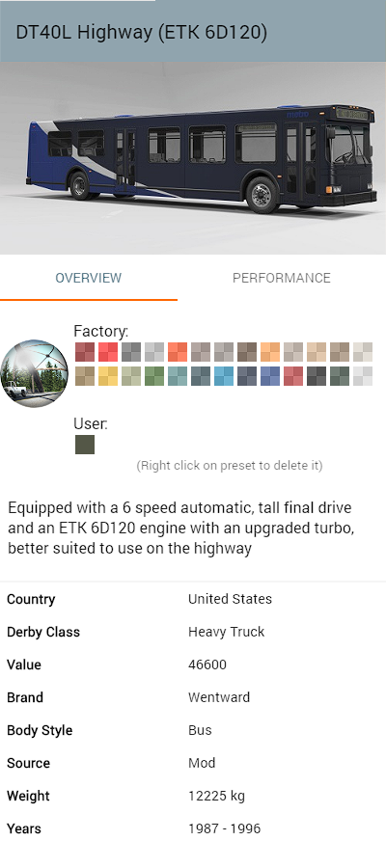Pick the yellow factory paint swatch

108,376
